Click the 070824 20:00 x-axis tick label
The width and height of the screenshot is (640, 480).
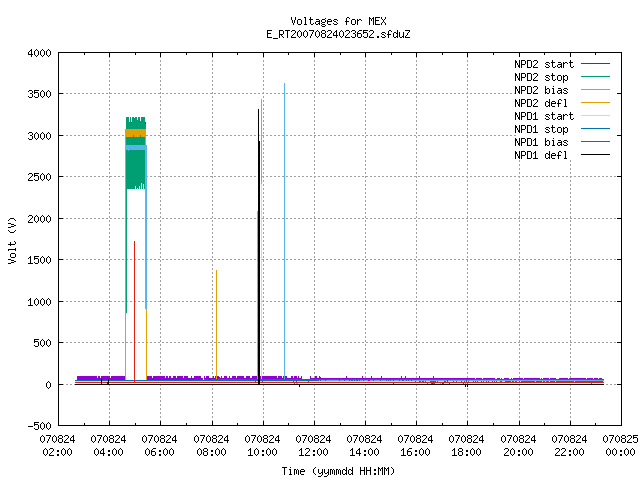point(518,446)
